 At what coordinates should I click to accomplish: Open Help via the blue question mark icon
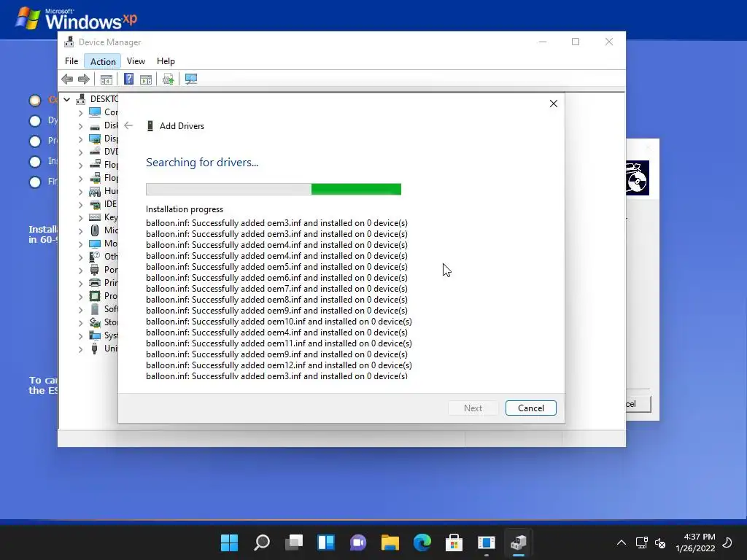(128, 79)
